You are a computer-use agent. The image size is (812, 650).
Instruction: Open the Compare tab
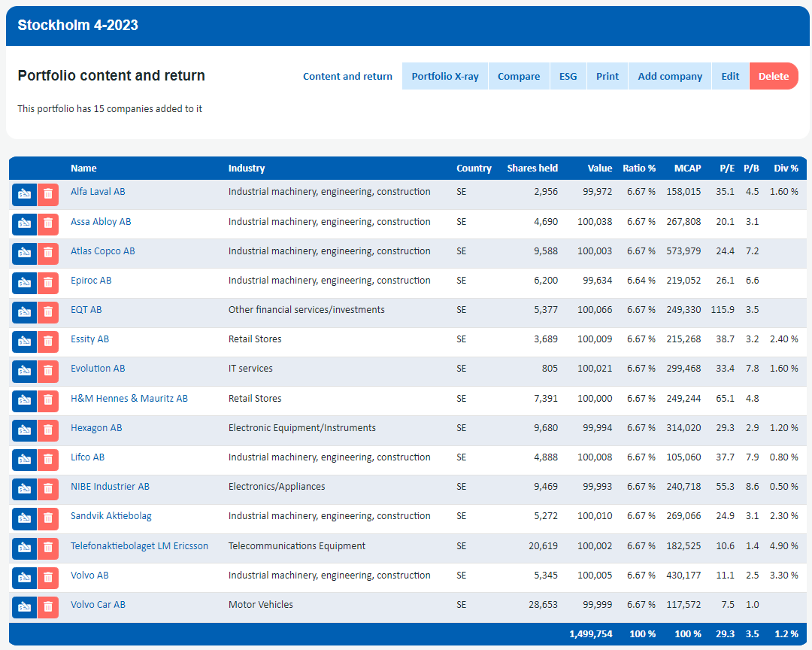click(519, 76)
